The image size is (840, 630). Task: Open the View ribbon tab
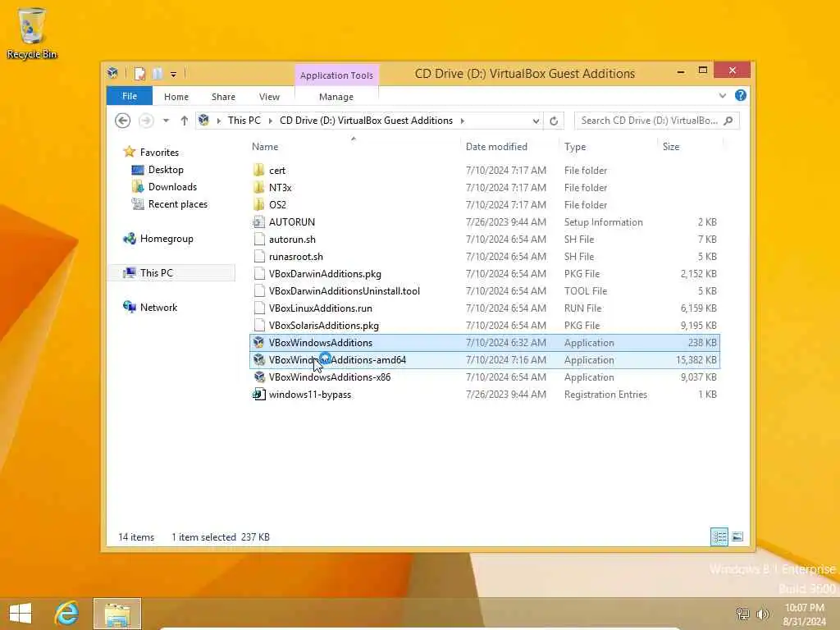pyautogui.click(x=269, y=97)
